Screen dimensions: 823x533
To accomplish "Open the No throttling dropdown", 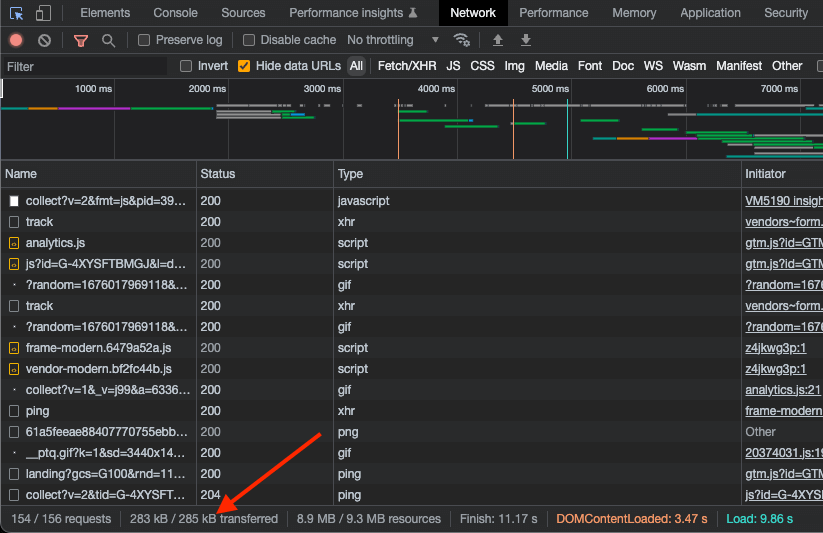I will pos(392,40).
